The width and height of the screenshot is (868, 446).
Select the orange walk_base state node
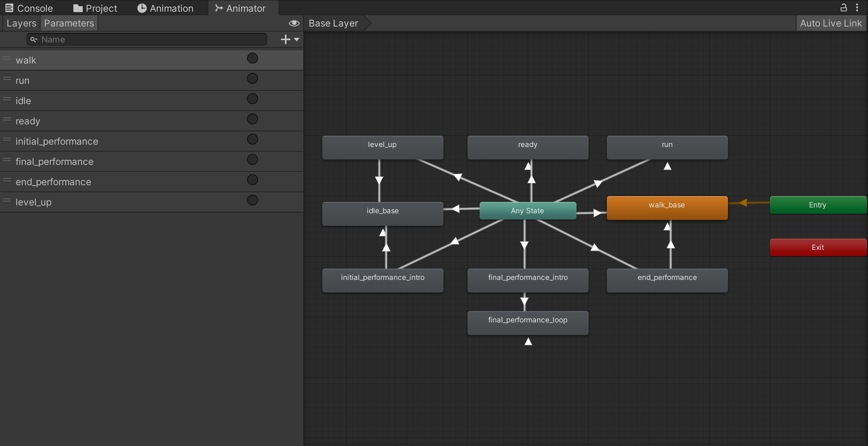point(667,208)
